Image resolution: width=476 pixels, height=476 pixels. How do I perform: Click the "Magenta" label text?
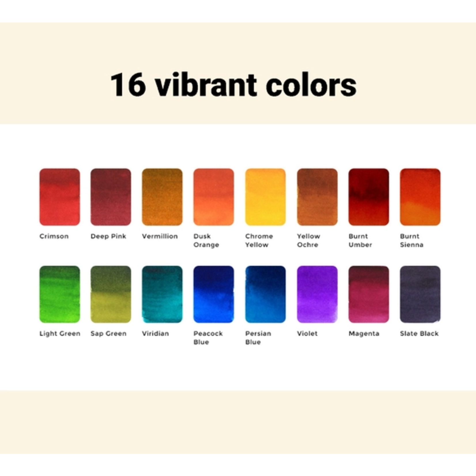tap(364, 334)
